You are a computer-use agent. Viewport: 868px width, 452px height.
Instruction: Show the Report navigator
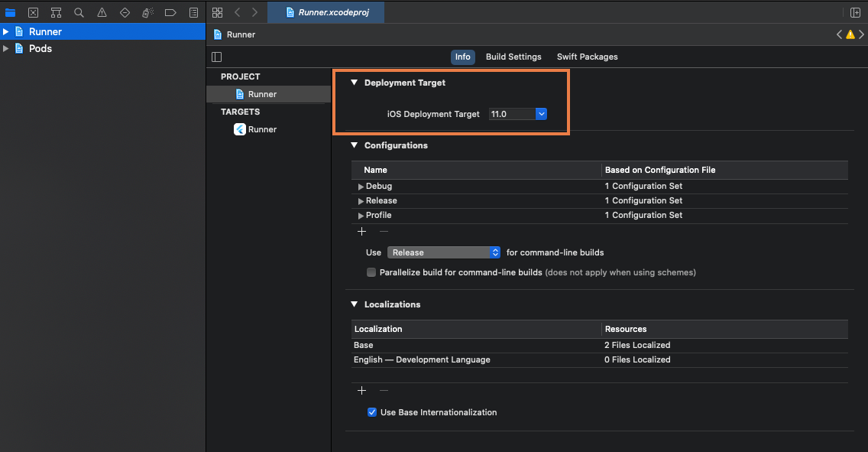(x=194, y=12)
